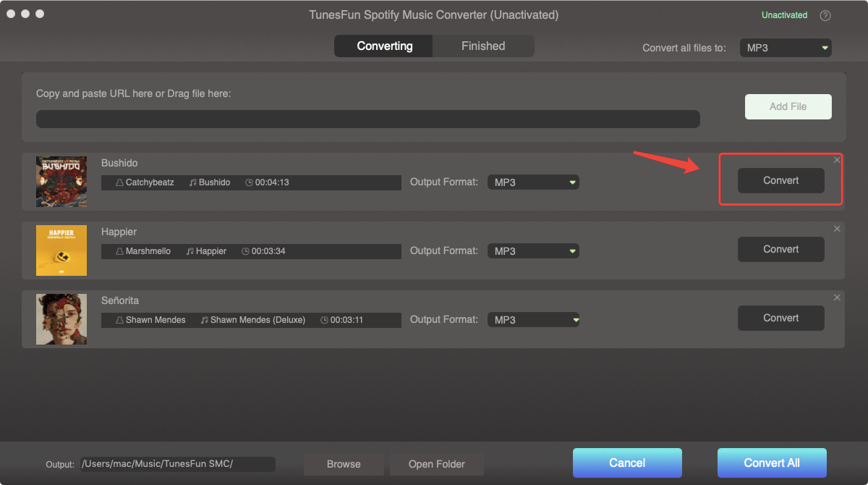Open Happier's Output Format dropdown
Screen dimensions: 868x485
(533, 250)
